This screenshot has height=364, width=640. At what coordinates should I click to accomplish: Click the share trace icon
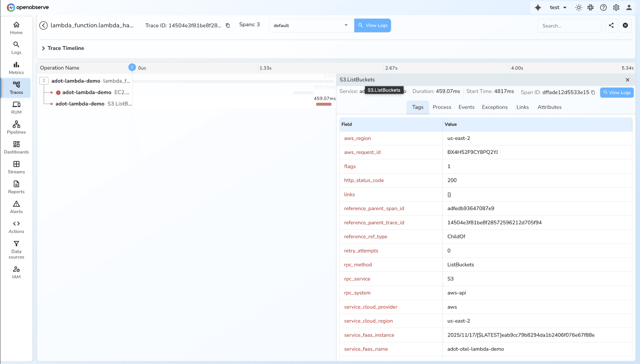(x=611, y=25)
